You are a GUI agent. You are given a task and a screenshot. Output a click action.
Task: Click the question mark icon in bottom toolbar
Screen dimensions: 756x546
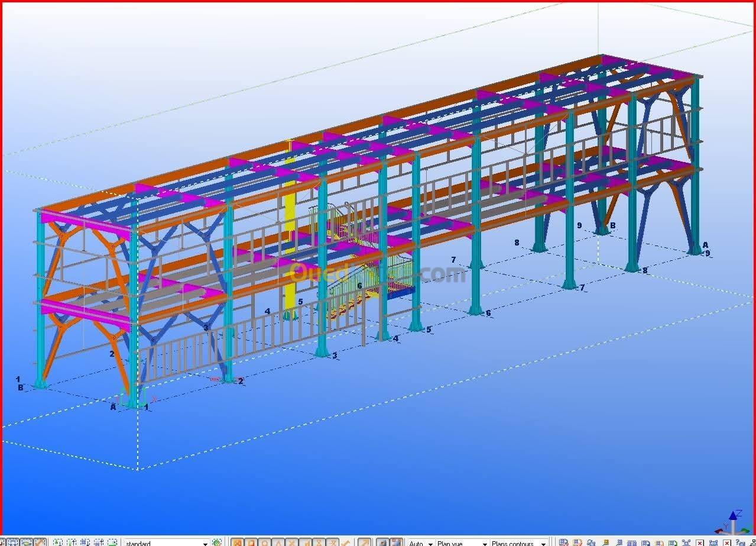point(740,542)
